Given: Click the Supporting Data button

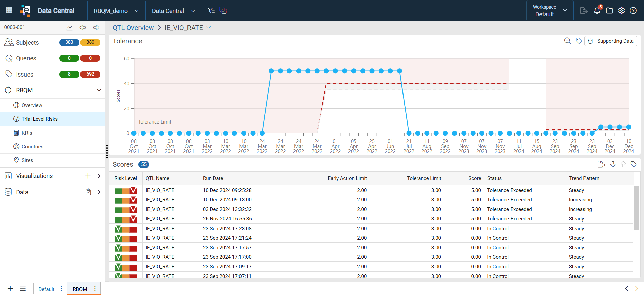Looking at the screenshot, I should click(611, 41).
